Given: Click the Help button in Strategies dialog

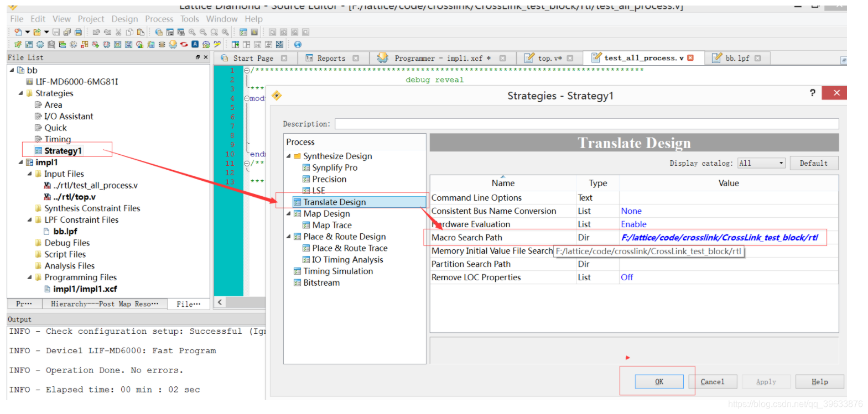Looking at the screenshot, I should 819,381.
